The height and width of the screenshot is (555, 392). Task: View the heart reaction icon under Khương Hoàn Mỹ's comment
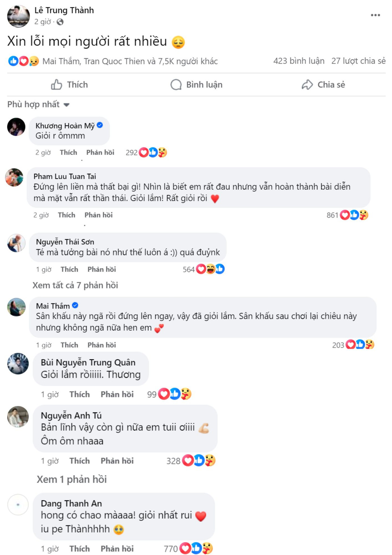(144, 152)
